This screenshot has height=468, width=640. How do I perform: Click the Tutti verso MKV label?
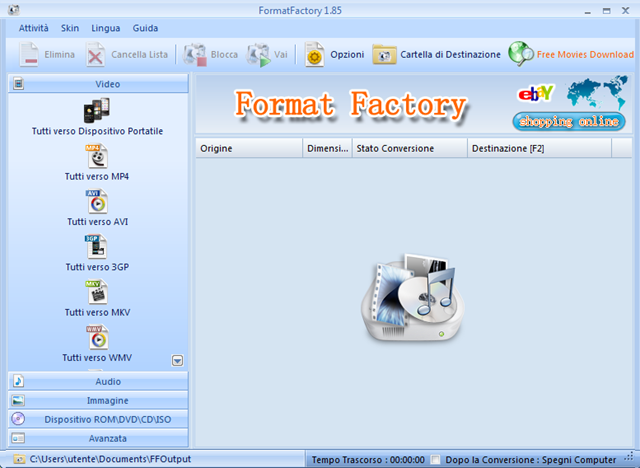tap(98, 312)
